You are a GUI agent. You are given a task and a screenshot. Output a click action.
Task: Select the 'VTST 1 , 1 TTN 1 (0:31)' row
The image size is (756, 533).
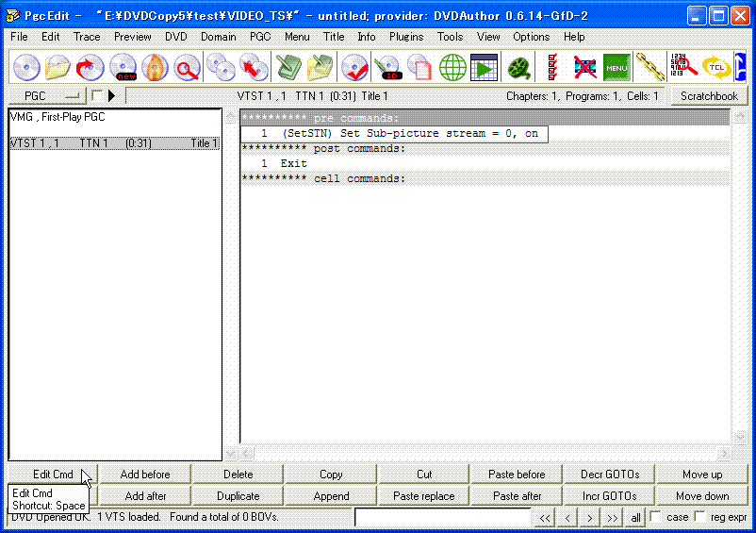[x=115, y=143]
